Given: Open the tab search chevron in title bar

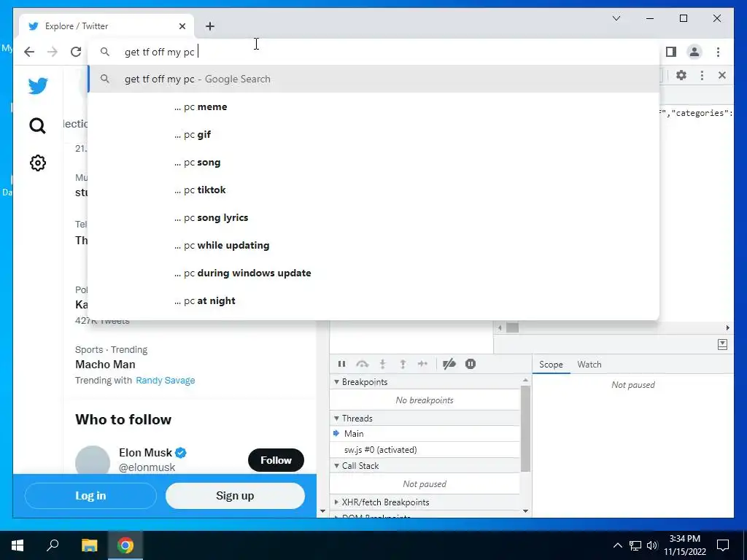Looking at the screenshot, I should 616,18.
